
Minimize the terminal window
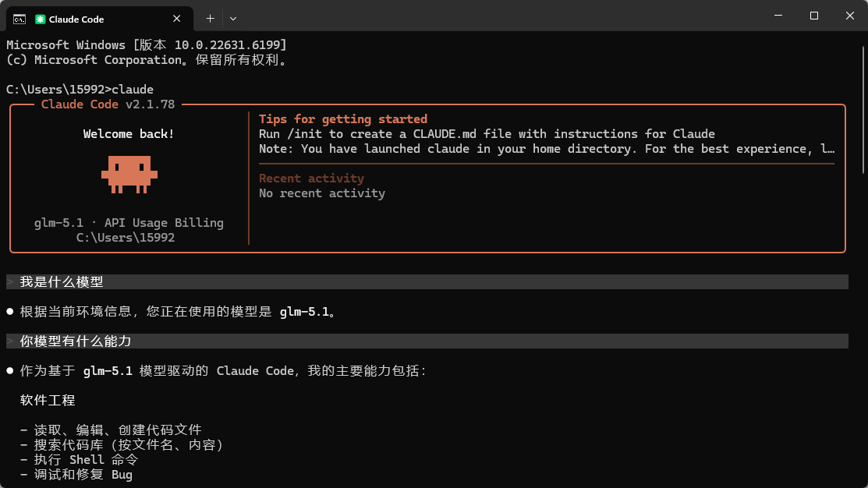[778, 16]
